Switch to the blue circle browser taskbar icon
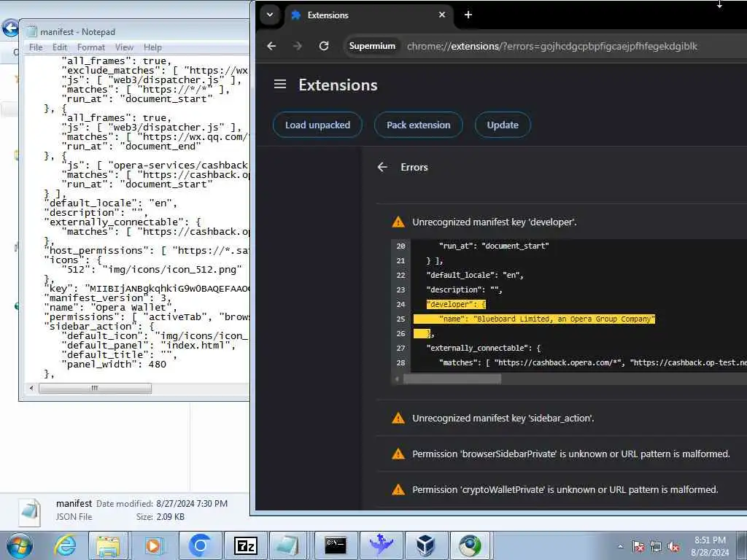 (x=200, y=545)
